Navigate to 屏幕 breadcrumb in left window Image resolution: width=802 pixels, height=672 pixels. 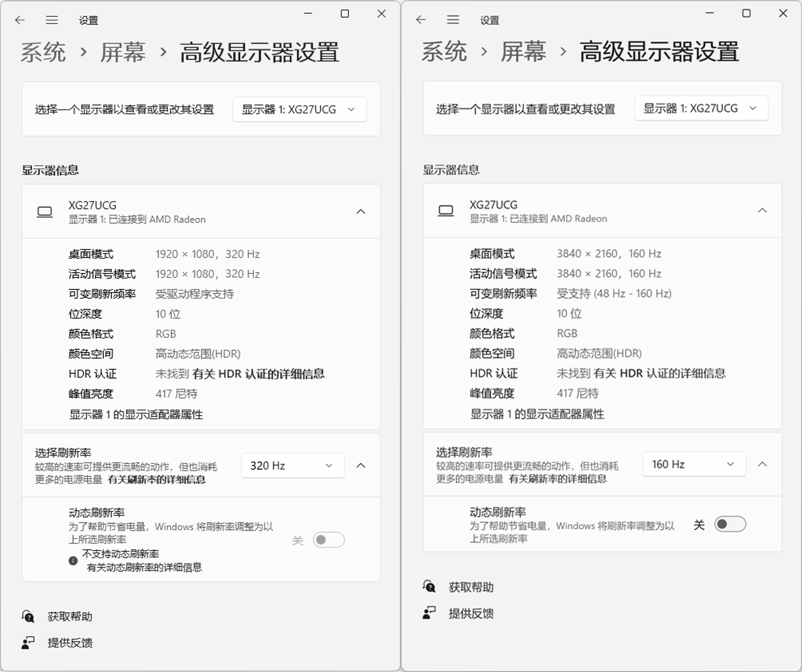click(123, 53)
